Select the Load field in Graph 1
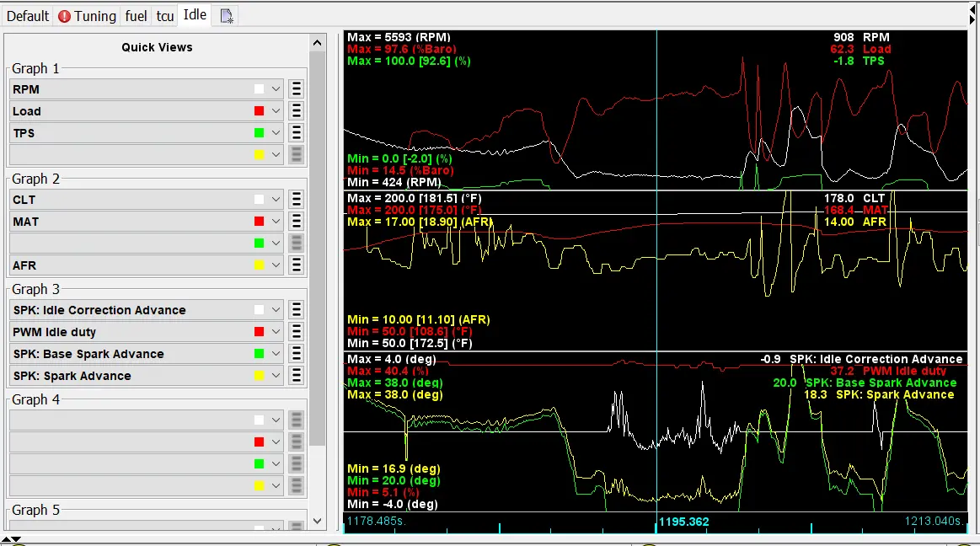The width and height of the screenshot is (980, 546). point(147,111)
